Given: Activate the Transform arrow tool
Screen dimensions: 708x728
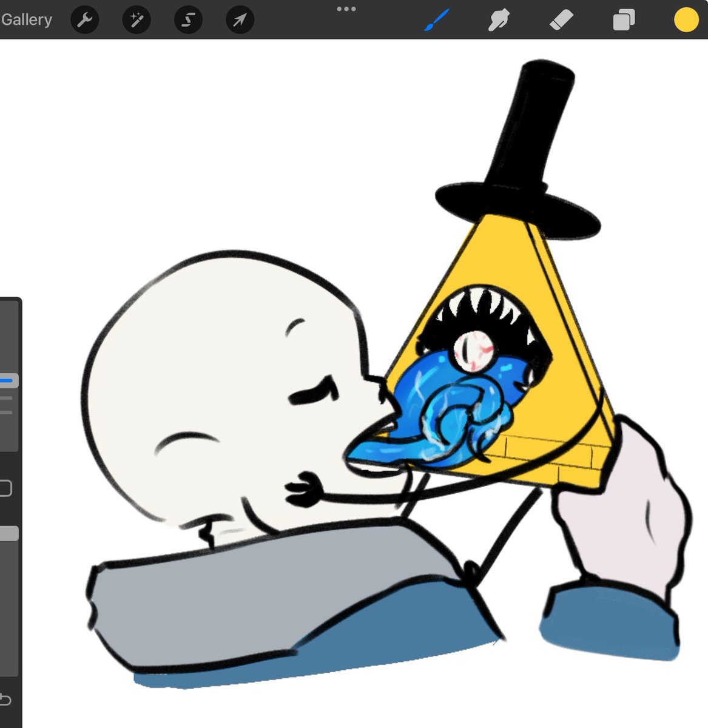Looking at the screenshot, I should 240,20.
